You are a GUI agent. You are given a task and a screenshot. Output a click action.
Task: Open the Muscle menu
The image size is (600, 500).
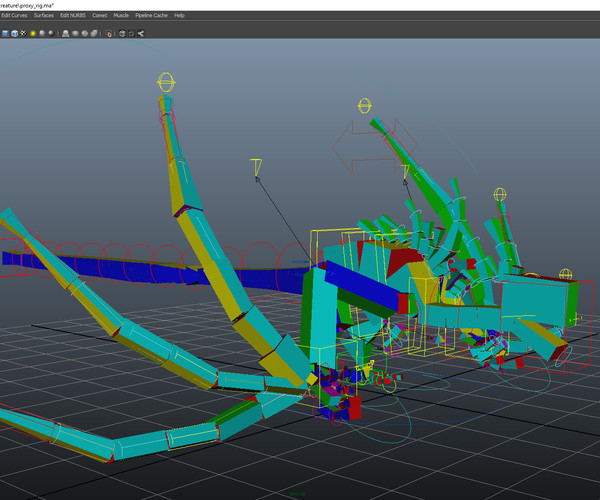121,16
